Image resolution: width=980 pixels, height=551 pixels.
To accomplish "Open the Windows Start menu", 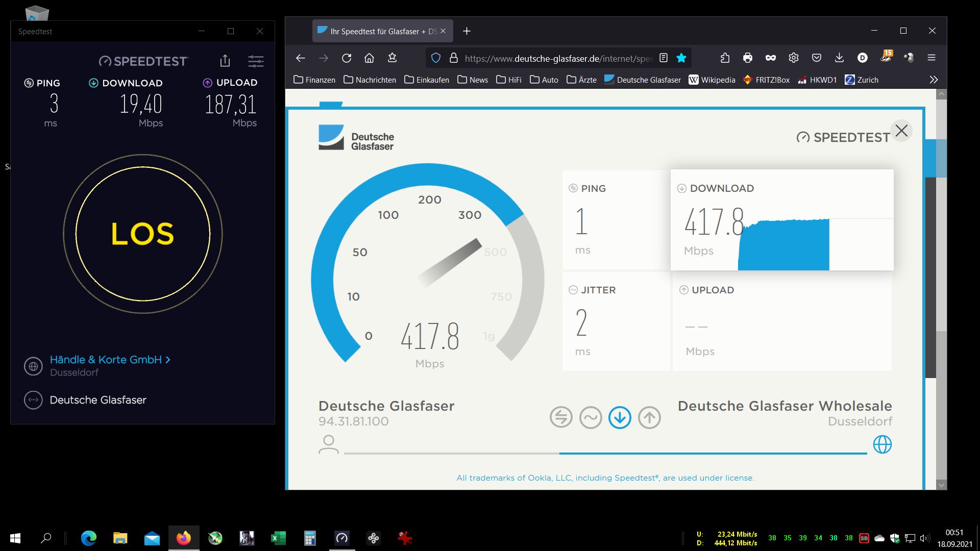I will click(x=15, y=538).
